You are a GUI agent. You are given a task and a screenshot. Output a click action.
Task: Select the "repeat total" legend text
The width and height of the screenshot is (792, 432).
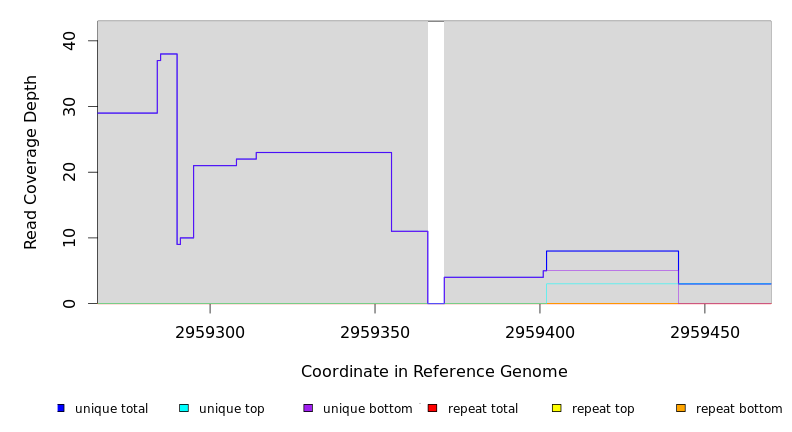(x=483, y=409)
